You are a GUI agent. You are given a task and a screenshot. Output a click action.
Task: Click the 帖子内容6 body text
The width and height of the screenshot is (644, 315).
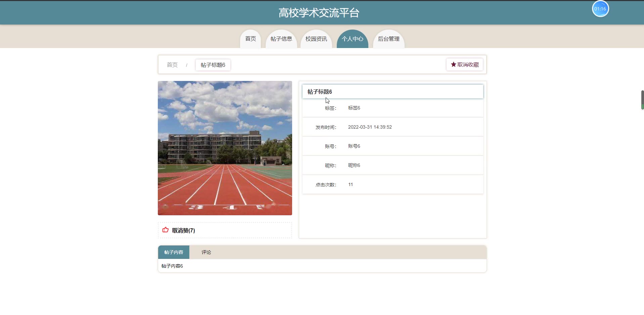click(172, 266)
